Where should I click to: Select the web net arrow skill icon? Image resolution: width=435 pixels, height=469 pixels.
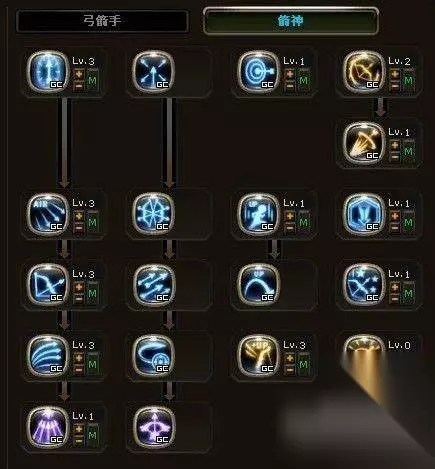153,213
